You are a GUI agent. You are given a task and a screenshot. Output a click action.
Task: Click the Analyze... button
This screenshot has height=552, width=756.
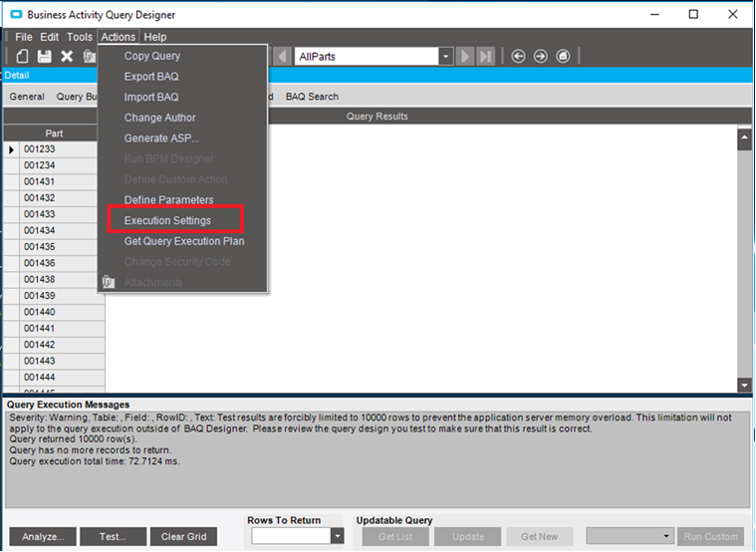[43, 537]
